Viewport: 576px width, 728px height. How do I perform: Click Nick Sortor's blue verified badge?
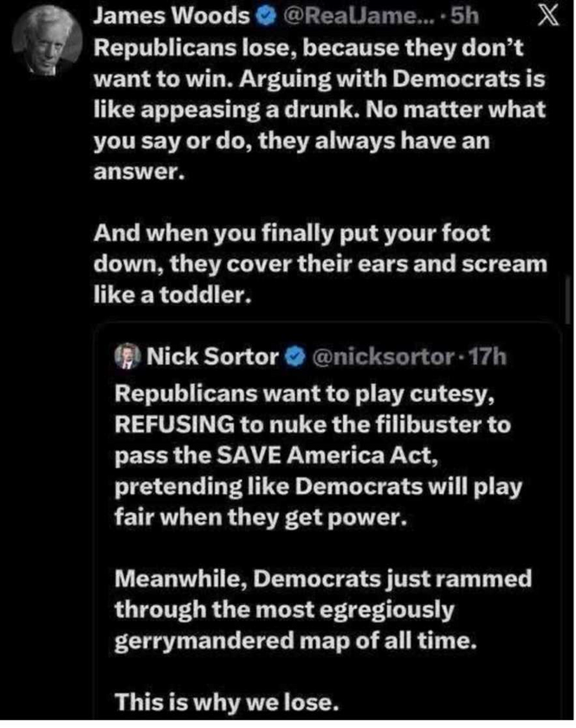tap(294, 355)
